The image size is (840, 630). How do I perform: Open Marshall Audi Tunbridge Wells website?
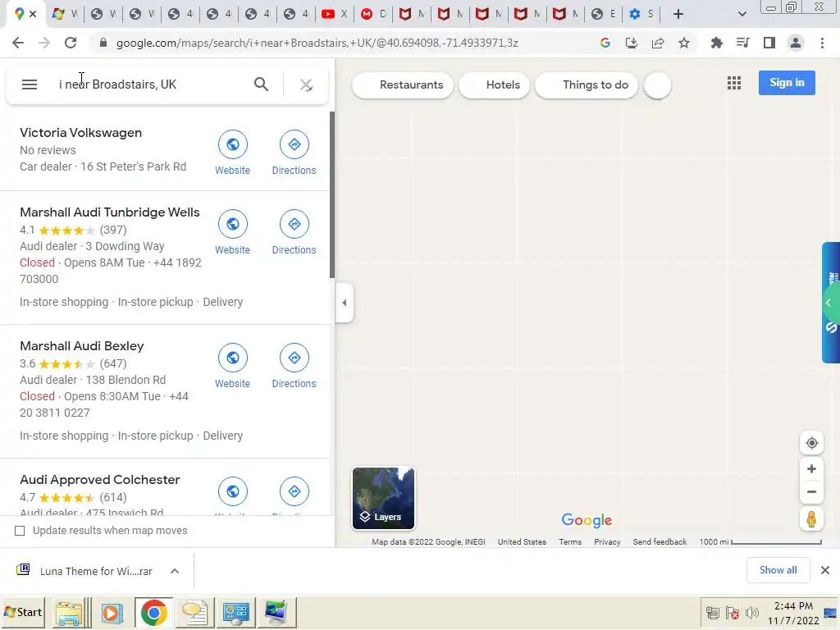tap(232, 224)
